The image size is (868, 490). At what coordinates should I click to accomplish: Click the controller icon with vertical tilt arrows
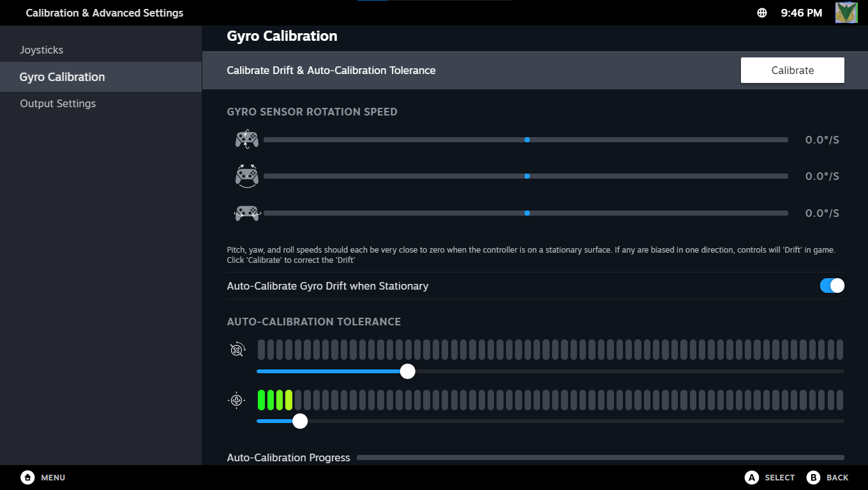click(x=247, y=139)
